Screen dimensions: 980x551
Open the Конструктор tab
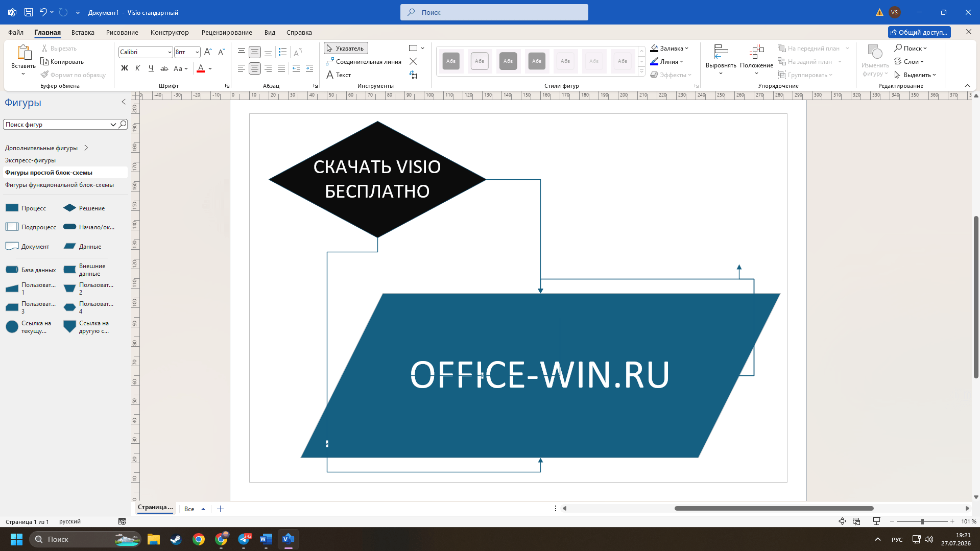click(x=170, y=33)
